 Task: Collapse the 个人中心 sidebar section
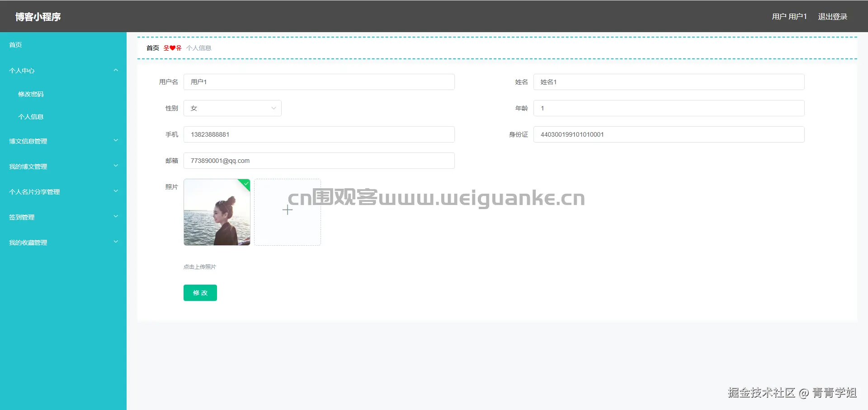[63, 71]
